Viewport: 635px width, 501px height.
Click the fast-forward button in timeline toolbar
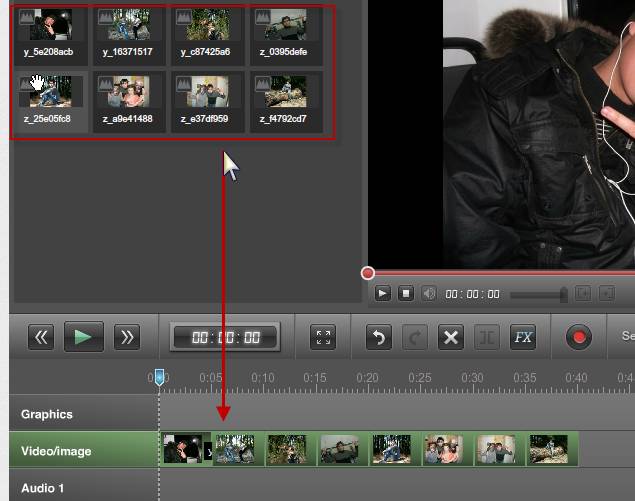click(126, 337)
